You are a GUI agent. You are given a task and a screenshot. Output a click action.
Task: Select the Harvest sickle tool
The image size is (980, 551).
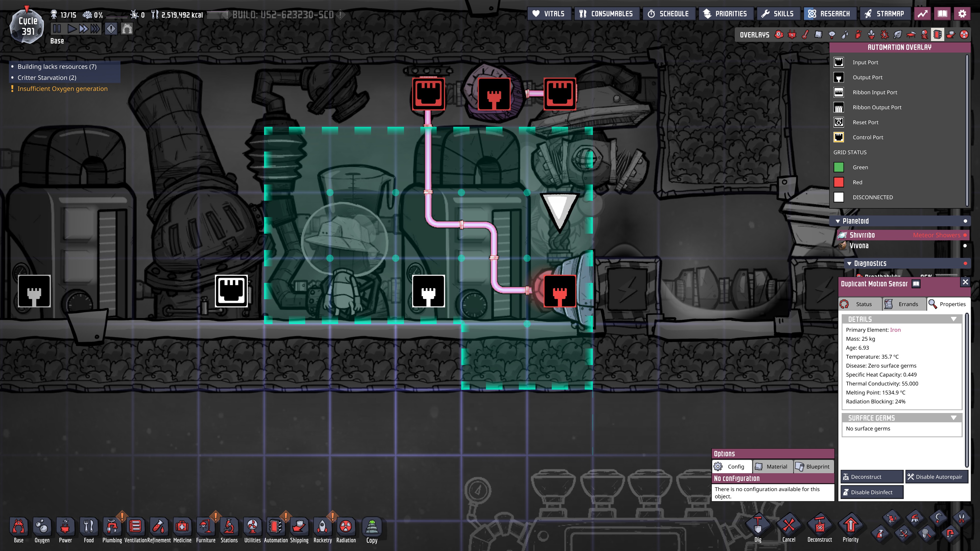938,518
